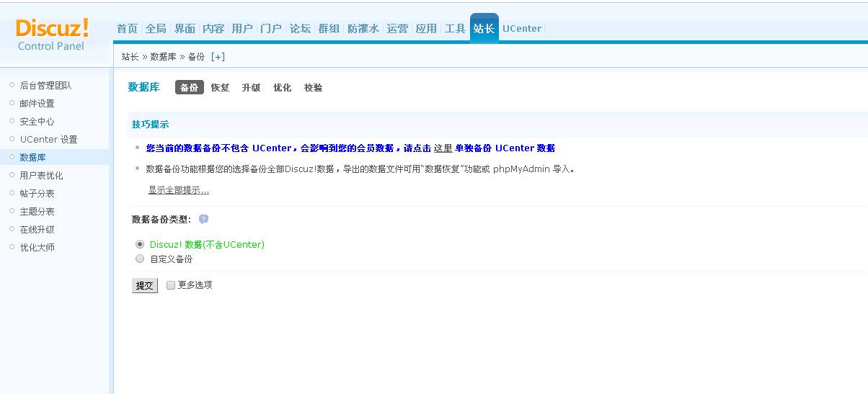Switch to the 校验 database sub-tab
The width and height of the screenshot is (868, 394).
click(x=313, y=87)
